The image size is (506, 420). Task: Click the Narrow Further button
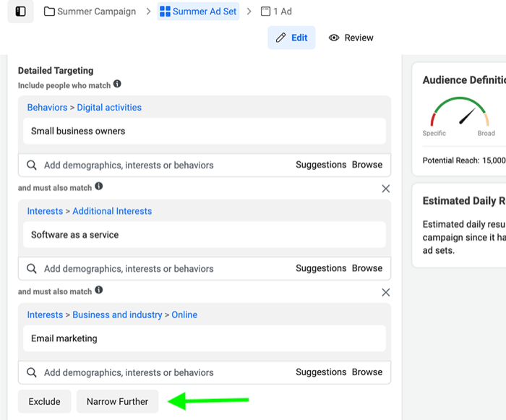[117, 401]
